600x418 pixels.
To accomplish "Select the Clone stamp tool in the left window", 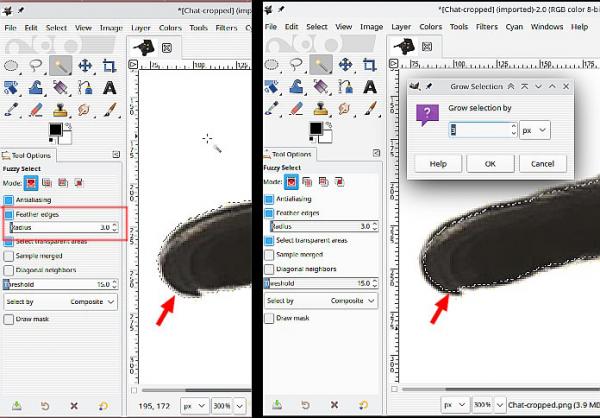I will point(60,109).
